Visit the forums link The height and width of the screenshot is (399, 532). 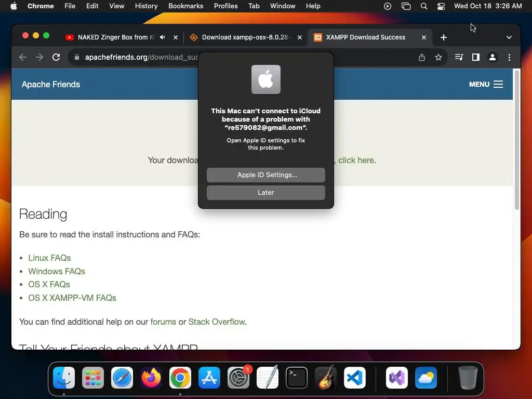tap(163, 322)
